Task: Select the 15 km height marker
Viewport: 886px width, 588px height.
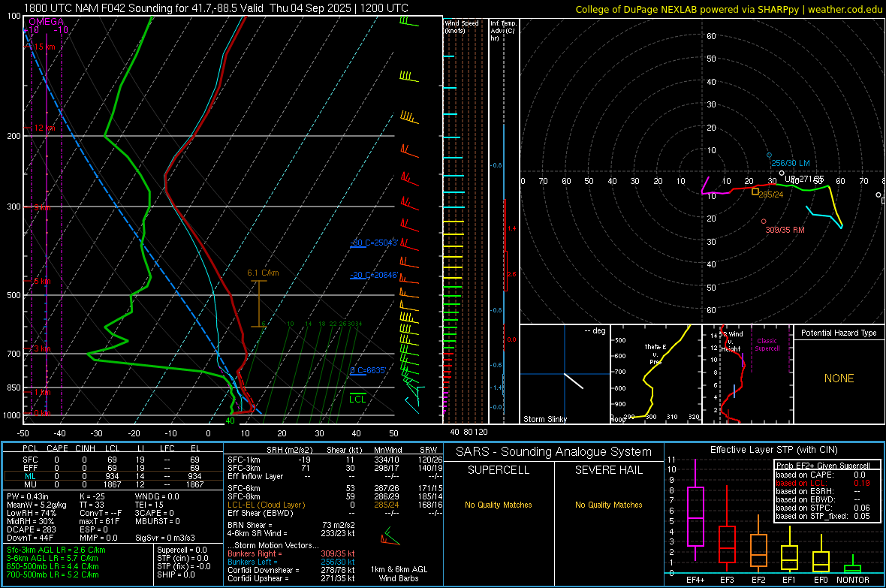Action: tap(44, 47)
